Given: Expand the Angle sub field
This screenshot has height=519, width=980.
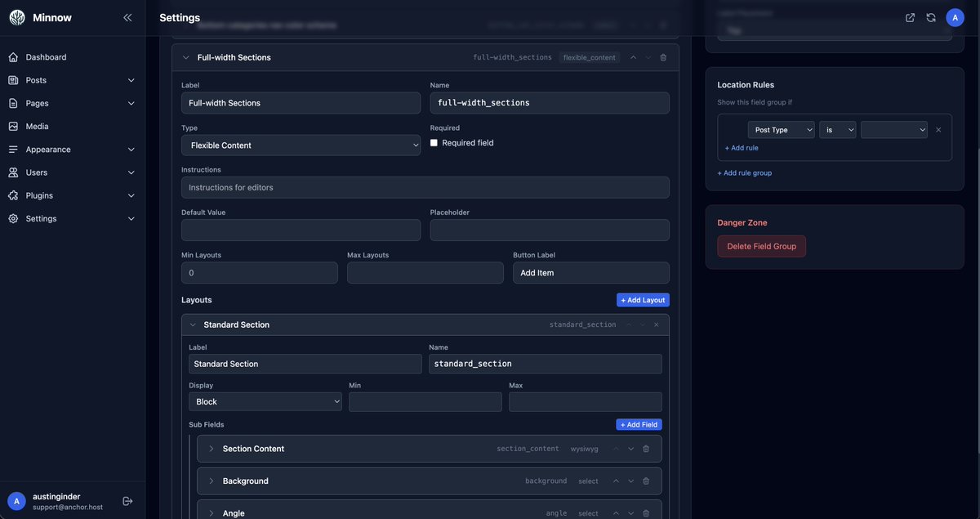Looking at the screenshot, I should 211,513.
